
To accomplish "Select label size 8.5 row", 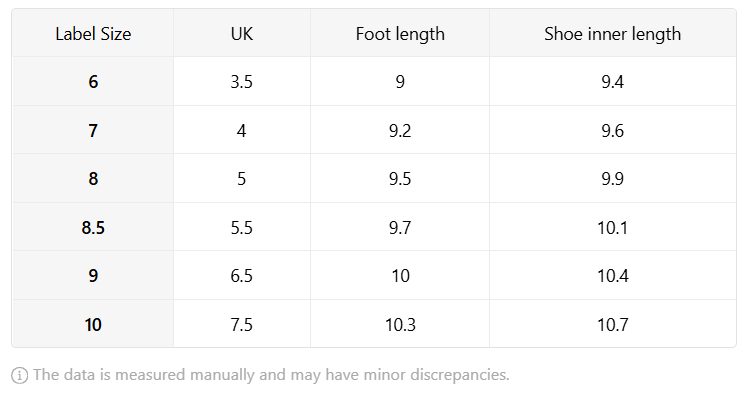I will (374, 227).
